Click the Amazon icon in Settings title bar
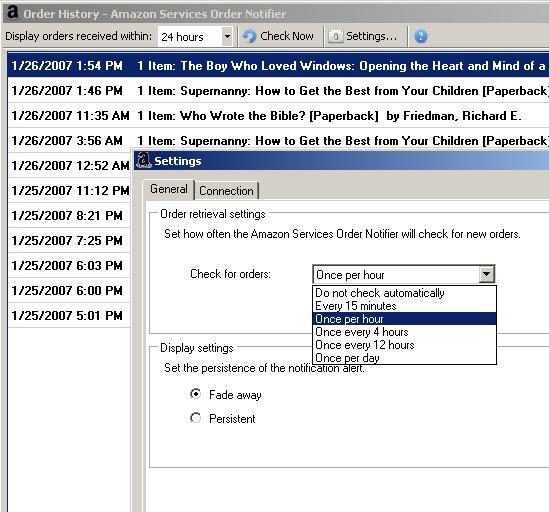 pos(144,160)
